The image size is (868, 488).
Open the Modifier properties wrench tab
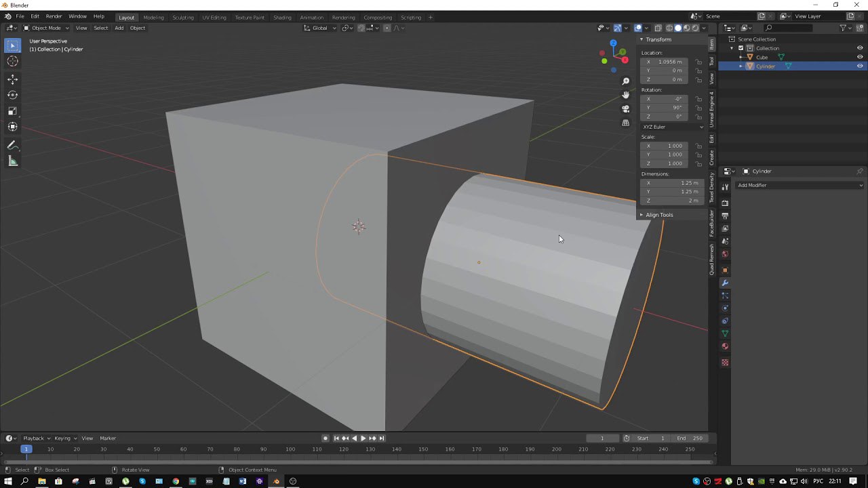click(725, 283)
